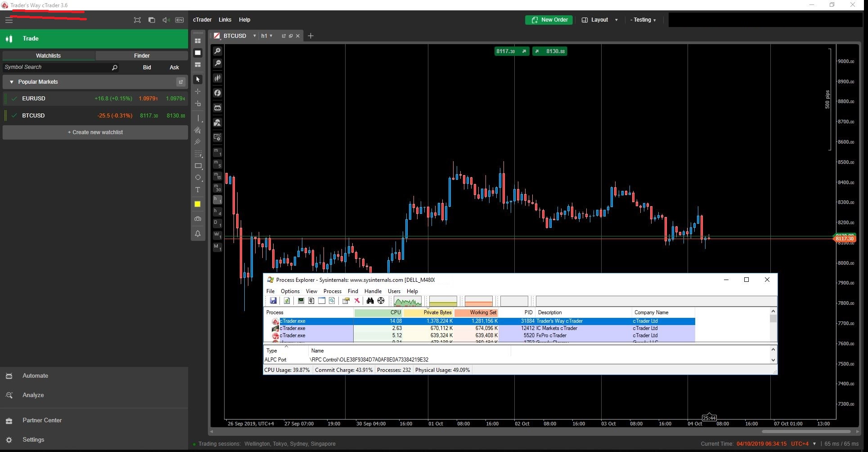This screenshot has height=452, width=868.
Task: Open the Process menu in Process Explorer
Action: click(x=332, y=291)
